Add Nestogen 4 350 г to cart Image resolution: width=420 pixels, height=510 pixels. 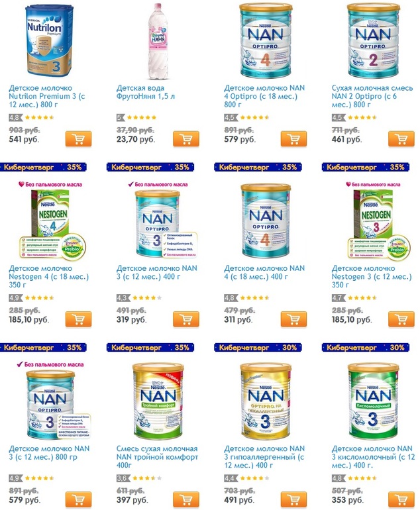[x=78, y=319]
